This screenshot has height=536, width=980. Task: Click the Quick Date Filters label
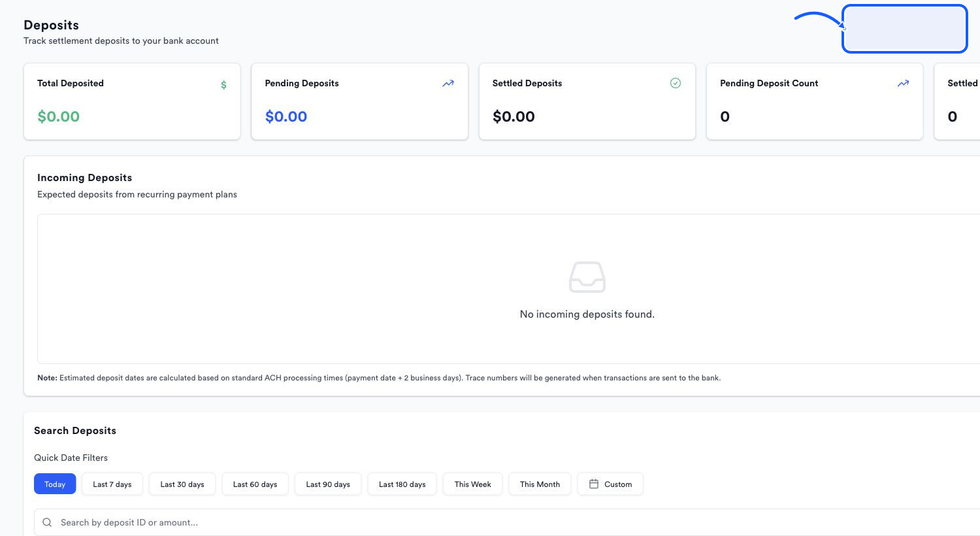coord(71,458)
